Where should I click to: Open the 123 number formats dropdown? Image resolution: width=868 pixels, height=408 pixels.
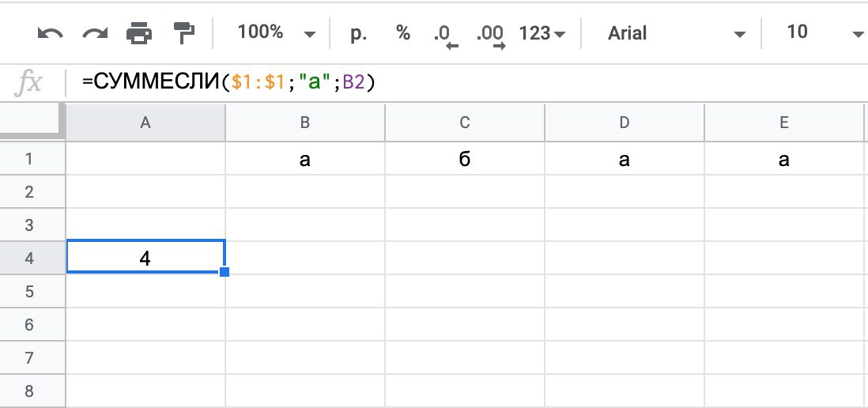pyautogui.click(x=542, y=33)
